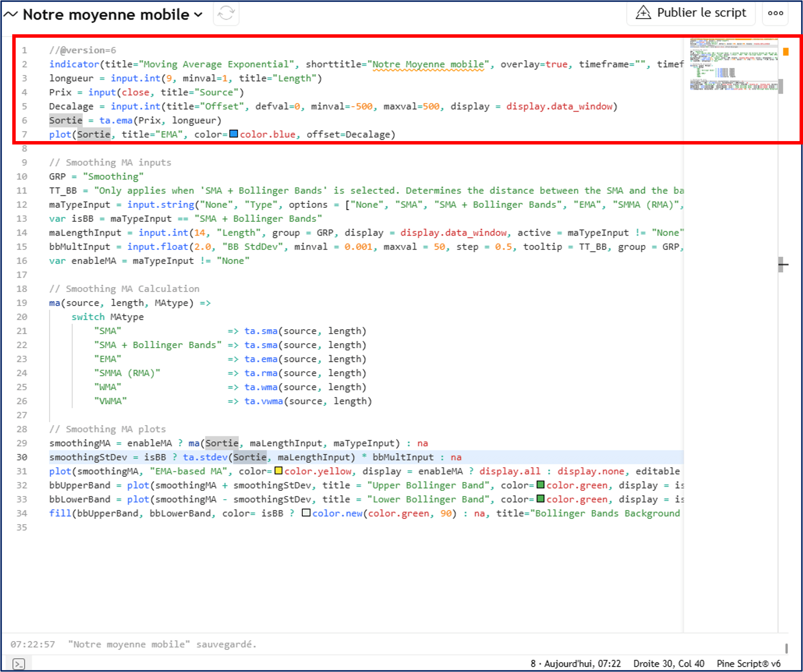The width and height of the screenshot is (803, 672).
Task: Open the color.blue swatch on line 7
Action: pos(234,134)
